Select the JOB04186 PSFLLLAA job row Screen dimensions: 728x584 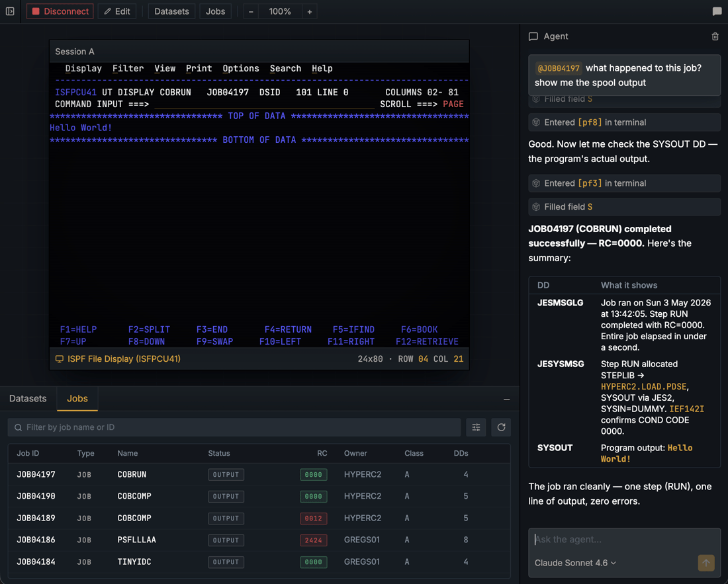click(259, 540)
